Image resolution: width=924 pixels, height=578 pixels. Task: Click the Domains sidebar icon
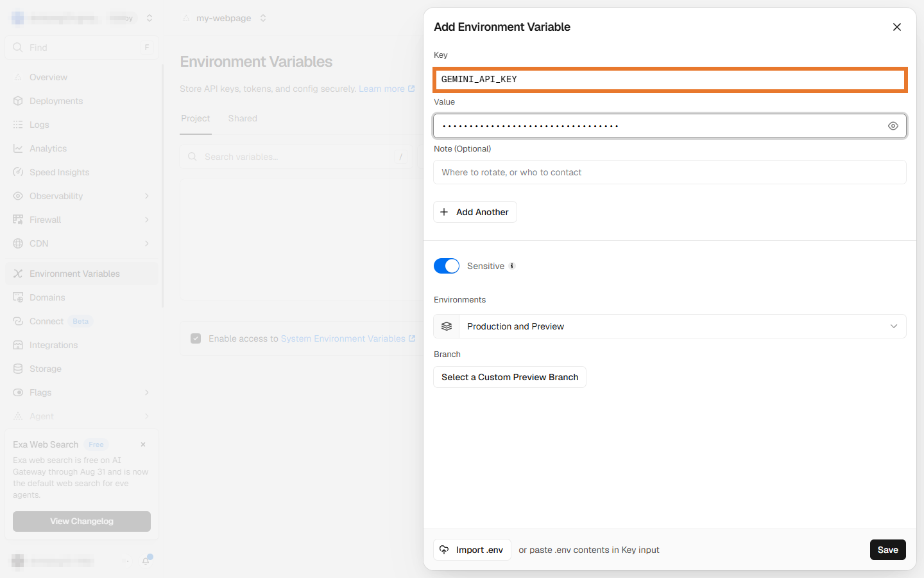(18, 297)
